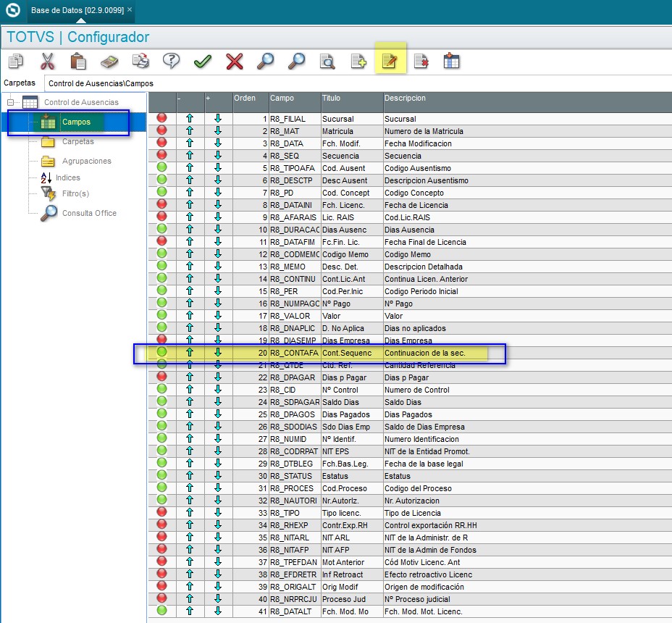Select the R8_CONTAFA field cell
Viewport: 672px width, 623px height.
295,353
